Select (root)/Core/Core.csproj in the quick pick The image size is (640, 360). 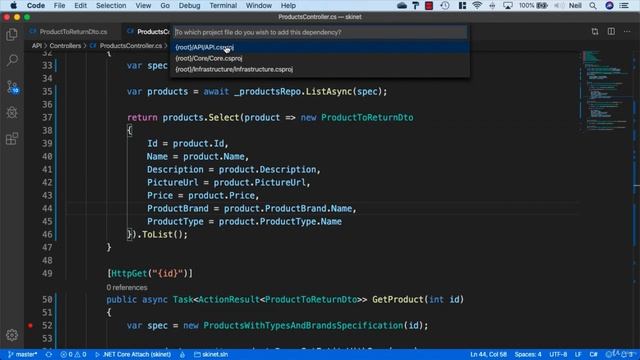pyautogui.click(x=320, y=58)
